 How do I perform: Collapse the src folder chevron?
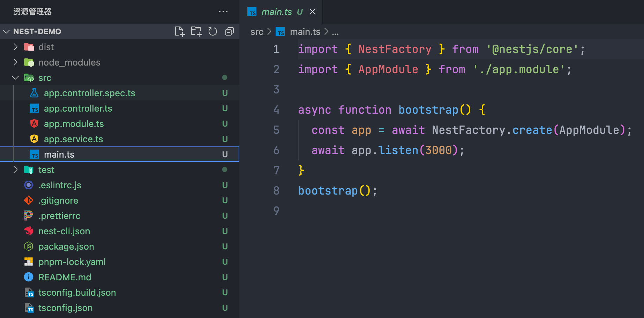(15, 77)
